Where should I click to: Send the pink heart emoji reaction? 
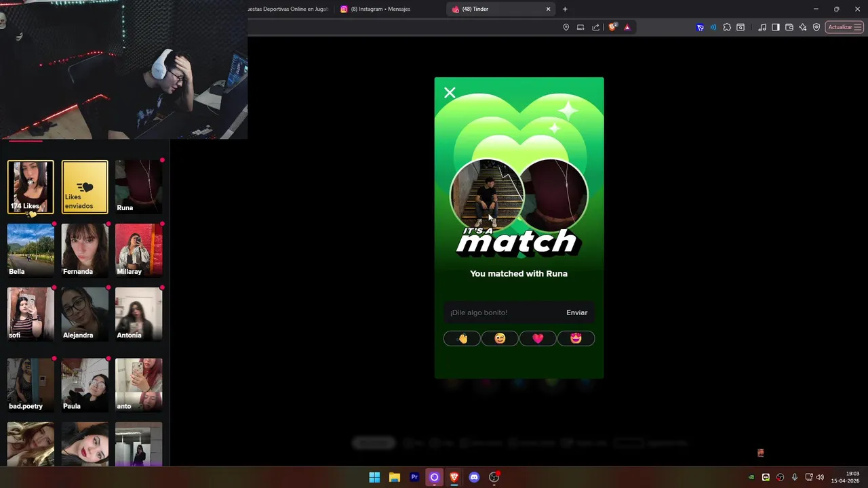(538, 338)
